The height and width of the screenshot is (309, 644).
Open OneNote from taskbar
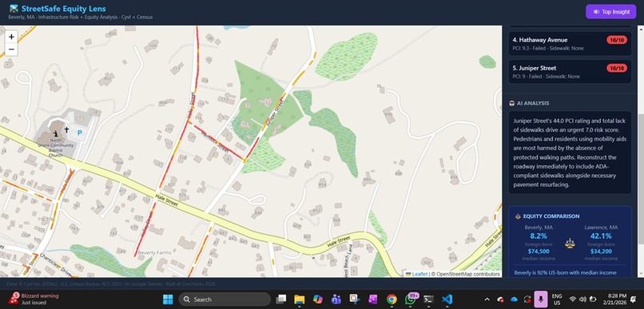(x=373, y=299)
